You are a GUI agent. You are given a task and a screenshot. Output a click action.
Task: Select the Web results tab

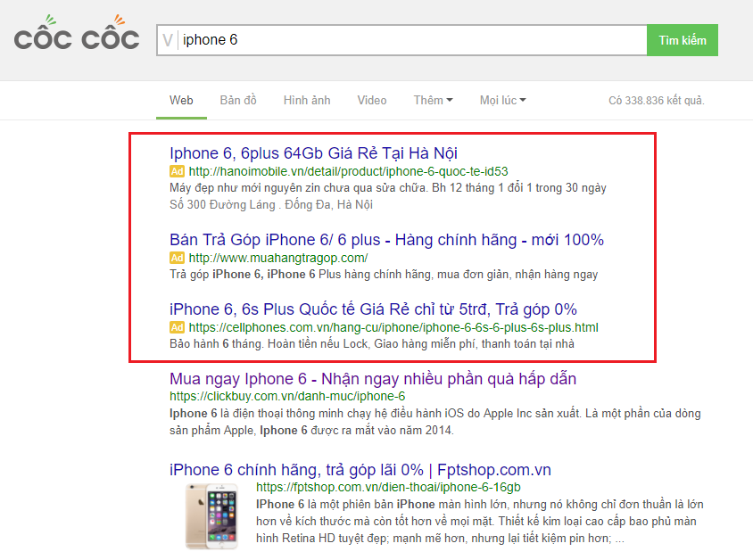pos(181,100)
